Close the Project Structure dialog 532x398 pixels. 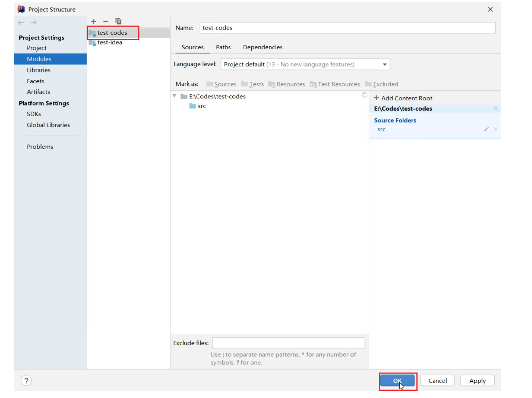[x=490, y=9]
